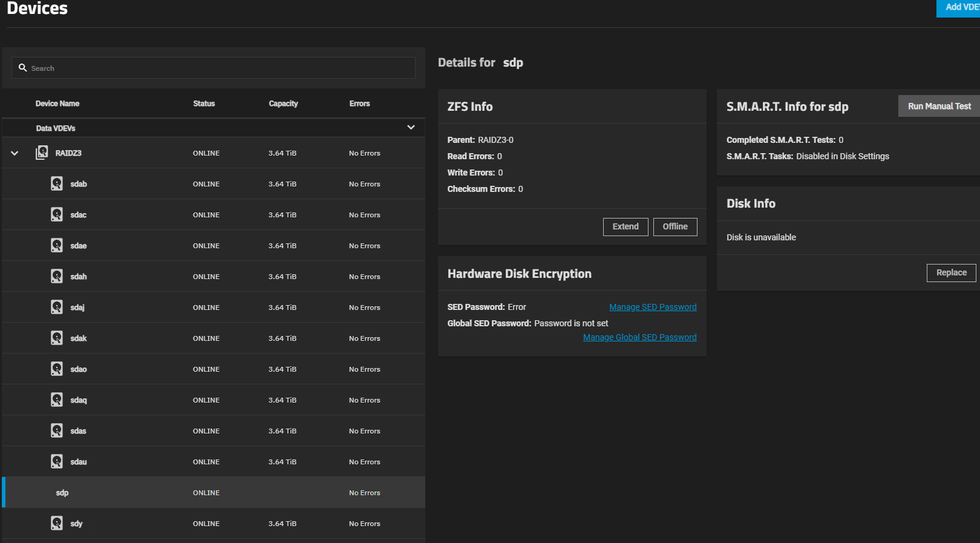Select the sdae device name
The width and height of the screenshot is (980, 543).
pyautogui.click(x=79, y=246)
